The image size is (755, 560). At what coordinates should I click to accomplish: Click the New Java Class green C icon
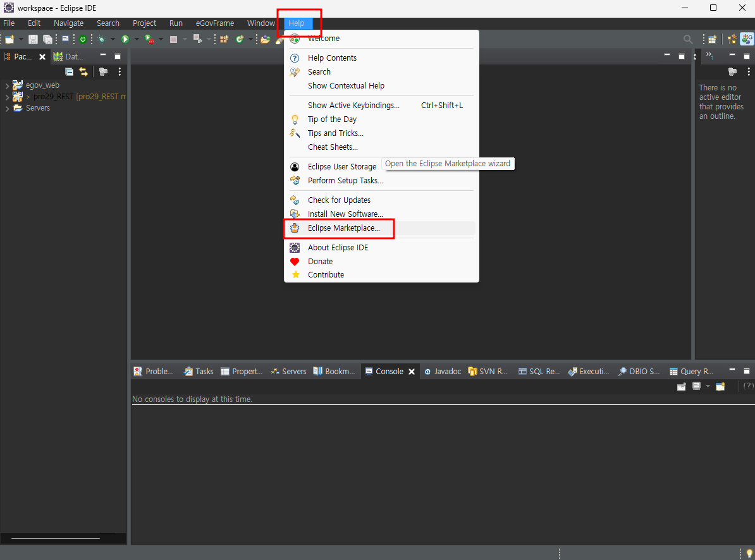coord(239,39)
